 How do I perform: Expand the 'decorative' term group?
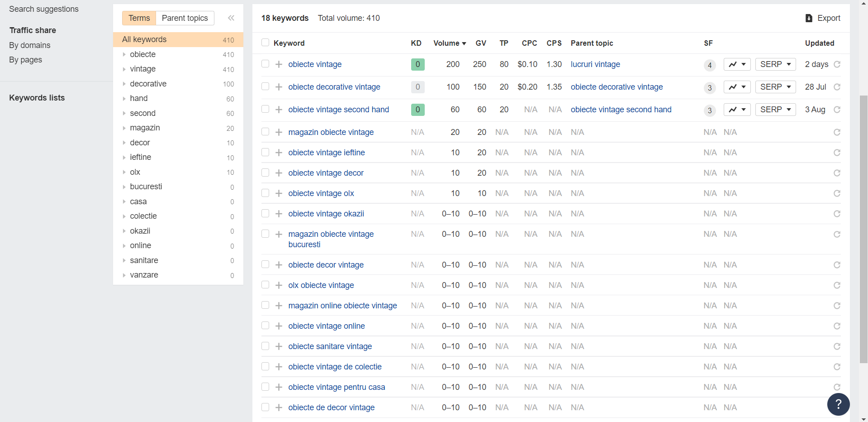(x=124, y=84)
